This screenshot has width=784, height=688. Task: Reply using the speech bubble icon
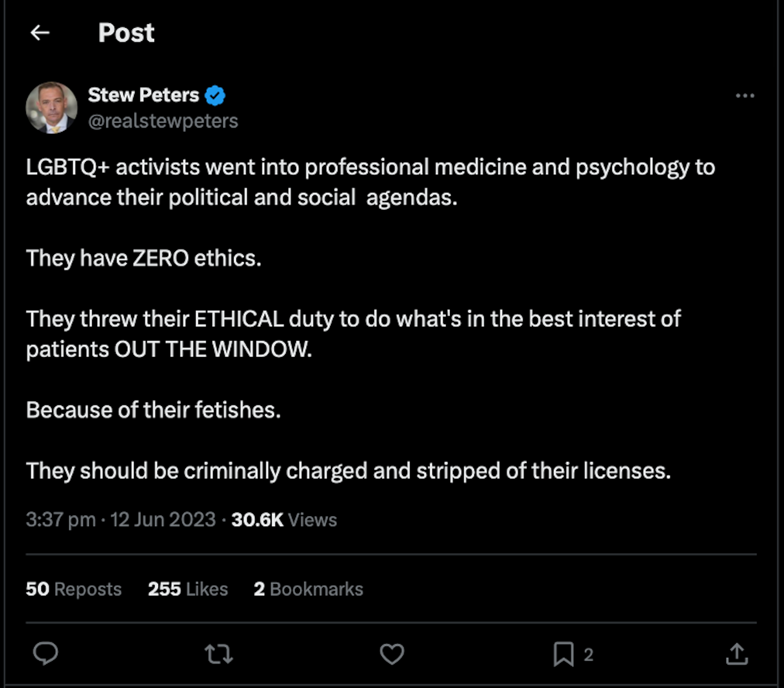(45, 654)
